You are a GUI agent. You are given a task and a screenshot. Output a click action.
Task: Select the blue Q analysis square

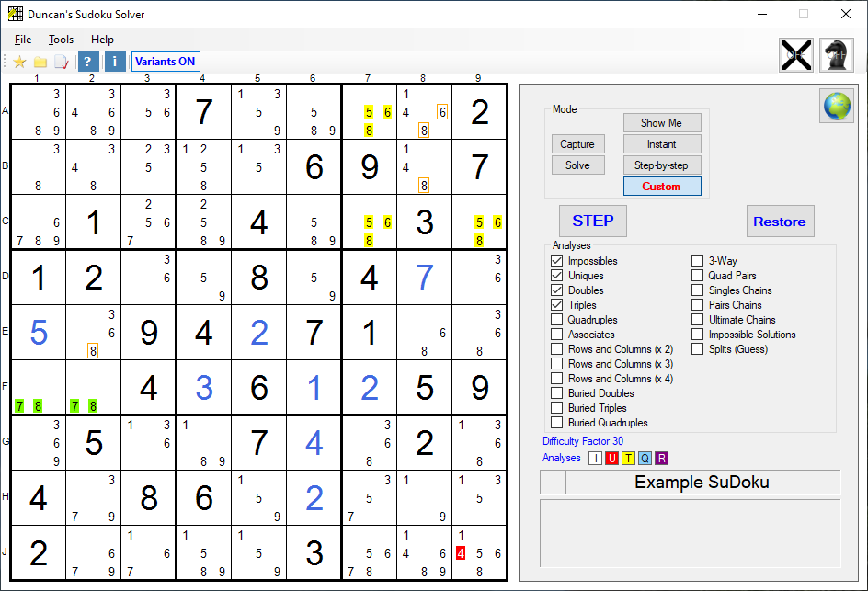pos(645,459)
